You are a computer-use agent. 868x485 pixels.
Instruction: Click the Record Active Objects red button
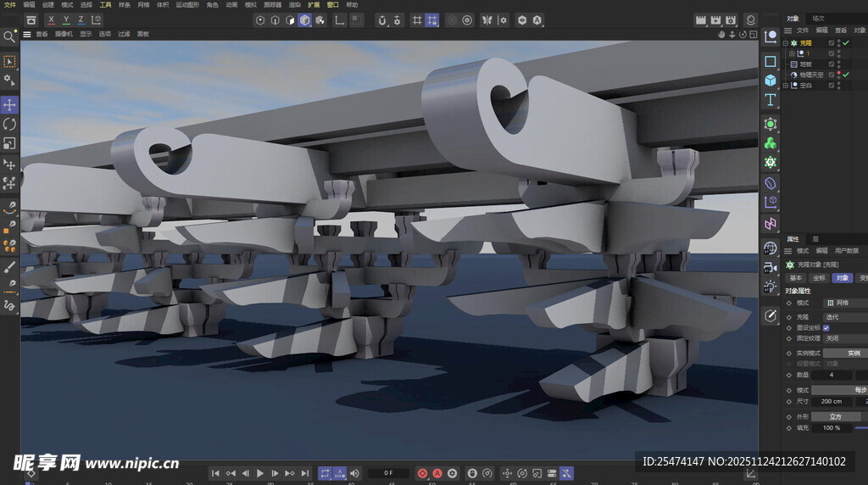(422, 473)
